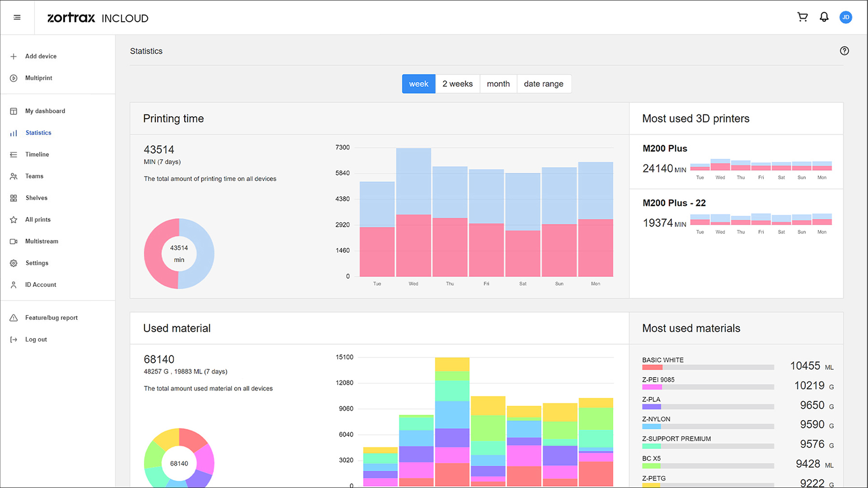Click Feature/bug report link

click(51, 318)
